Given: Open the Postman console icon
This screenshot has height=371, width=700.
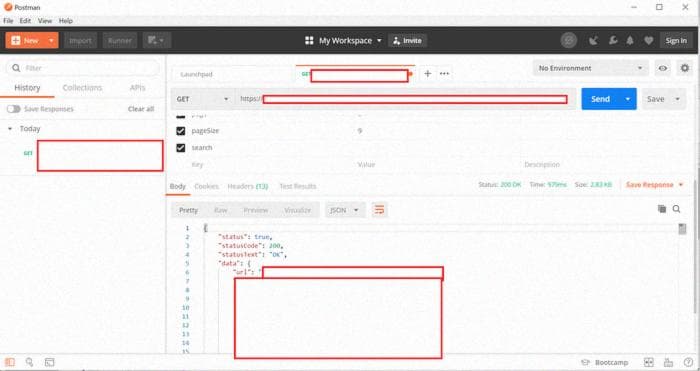Looking at the screenshot, I should (50, 362).
